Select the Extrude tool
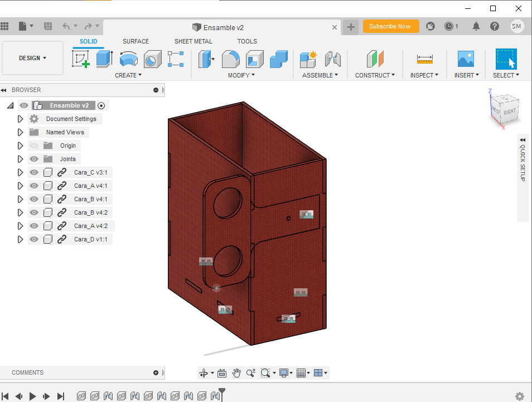The height and width of the screenshot is (402, 532). pyautogui.click(x=104, y=59)
